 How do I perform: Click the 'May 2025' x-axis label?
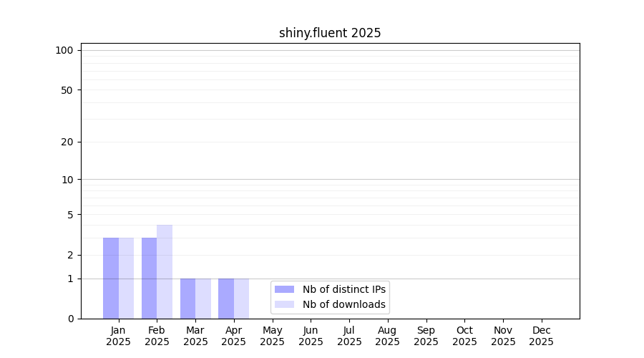(273, 336)
